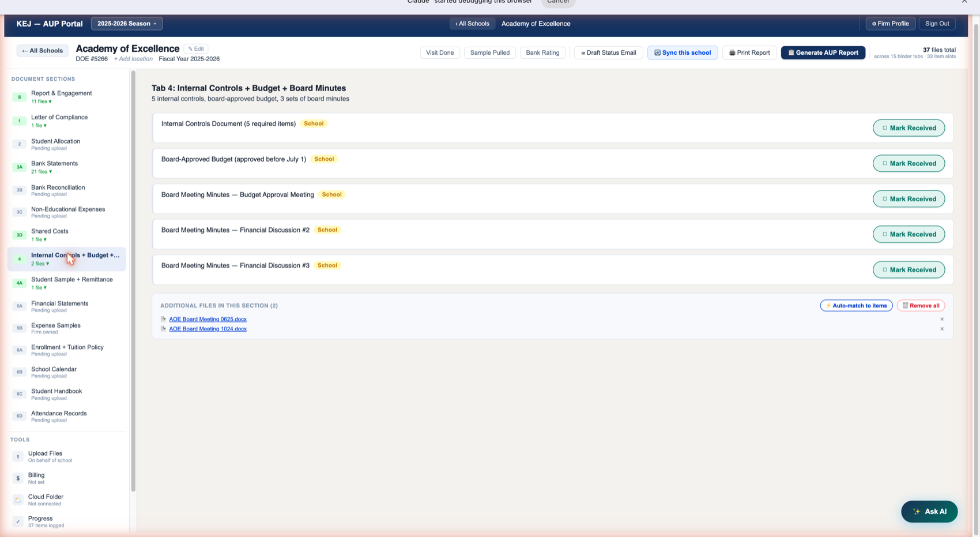Click the 6D badge for Attendance Records
Image resolution: width=980 pixels, height=537 pixels.
19,416
